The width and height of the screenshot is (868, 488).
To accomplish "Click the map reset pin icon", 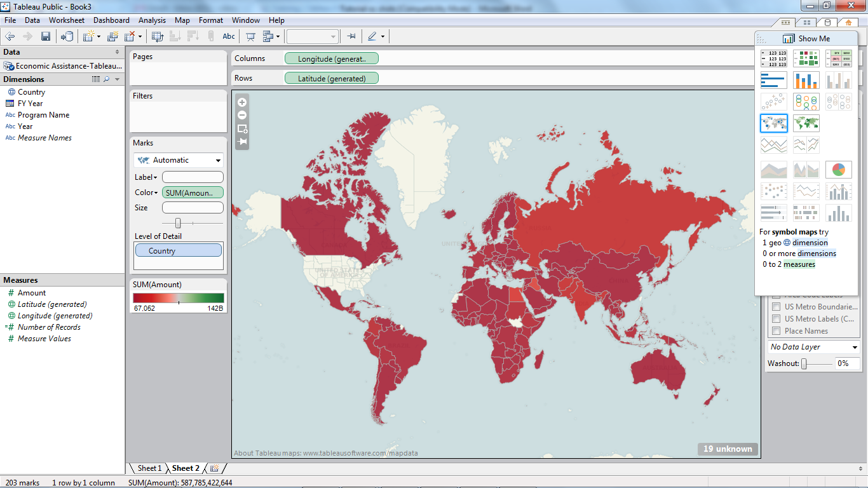I will 242,142.
